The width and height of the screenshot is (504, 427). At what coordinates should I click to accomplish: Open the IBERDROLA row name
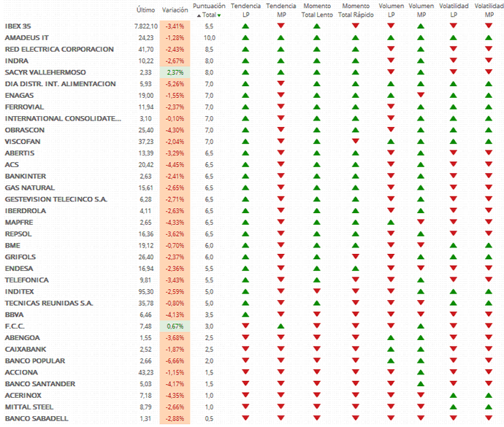tap(26, 211)
